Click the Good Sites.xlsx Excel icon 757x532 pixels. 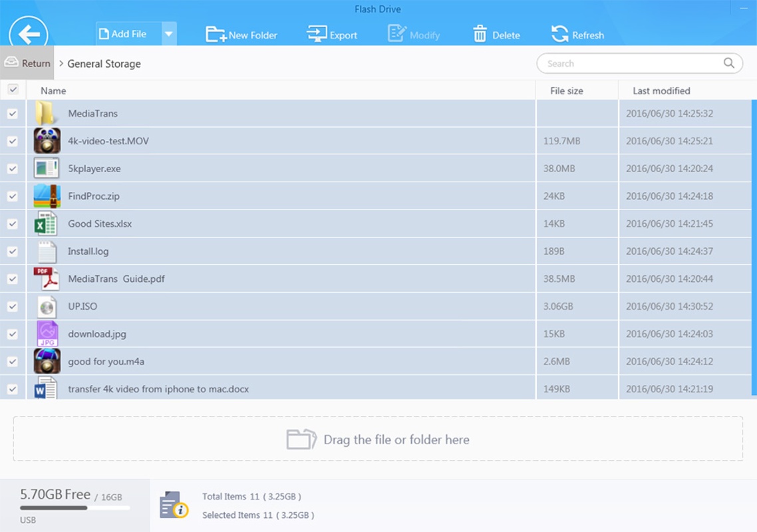[46, 224]
